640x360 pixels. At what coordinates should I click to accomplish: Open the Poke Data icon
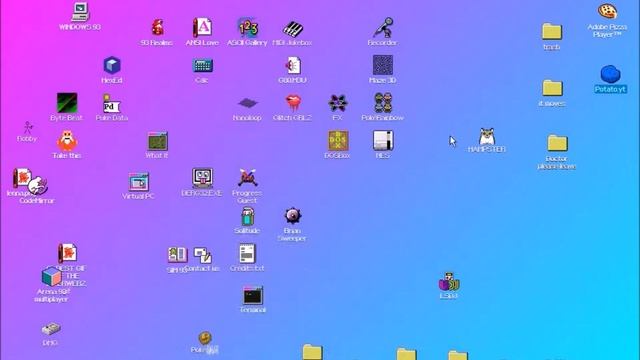[x=111, y=104]
